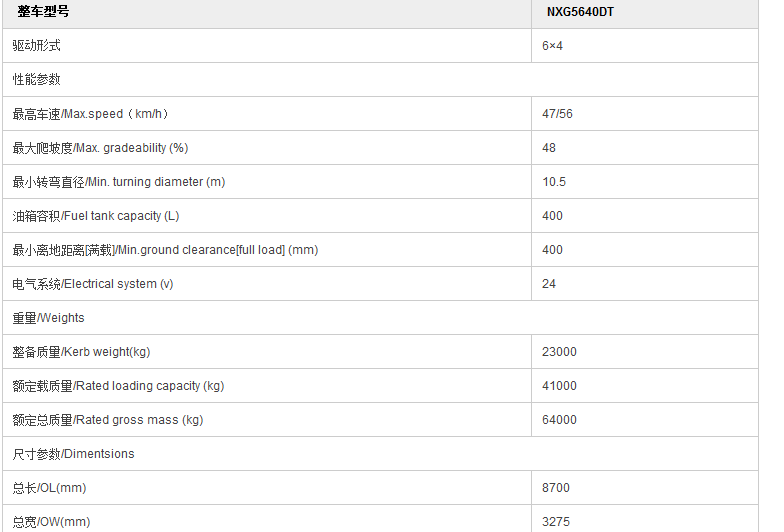
Task: Click the Min.ground clearance row label
Action: pos(165,250)
